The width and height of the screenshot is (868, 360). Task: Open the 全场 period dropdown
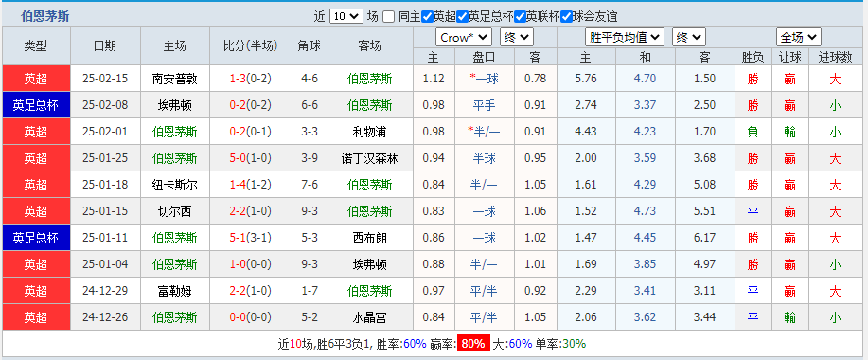point(798,38)
